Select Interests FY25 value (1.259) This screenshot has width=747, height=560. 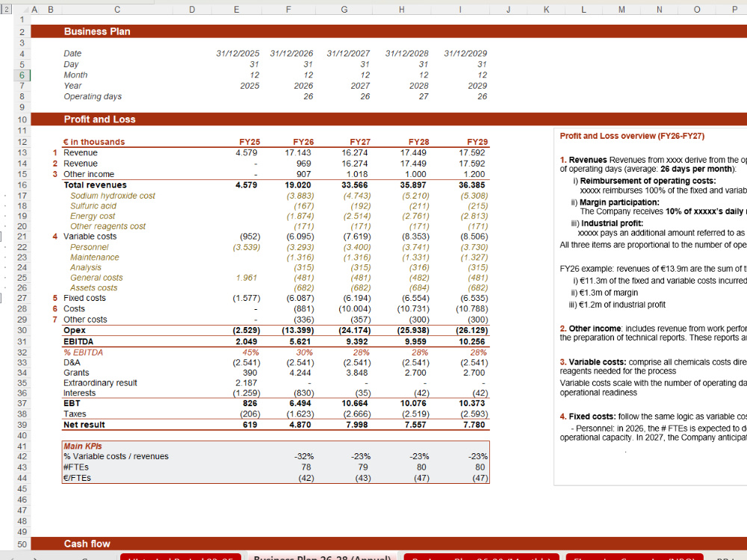pyautogui.click(x=247, y=393)
